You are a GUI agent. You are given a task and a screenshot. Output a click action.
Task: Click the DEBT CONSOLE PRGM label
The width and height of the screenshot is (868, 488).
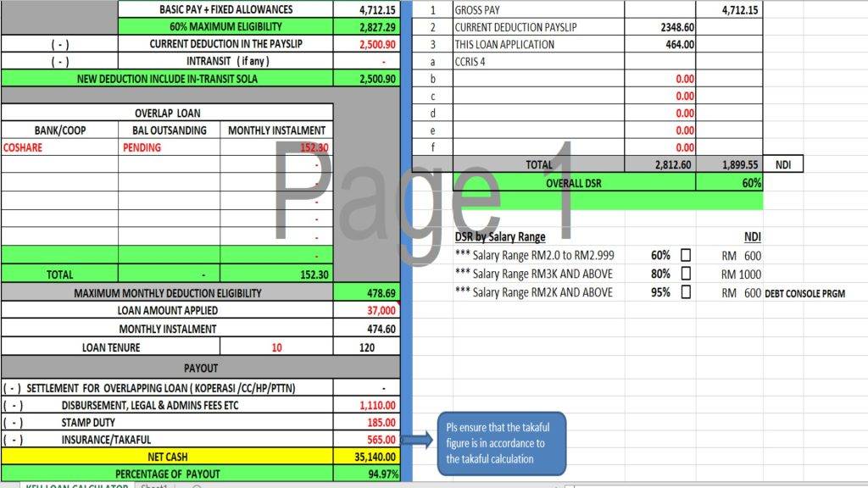coord(805,293)
